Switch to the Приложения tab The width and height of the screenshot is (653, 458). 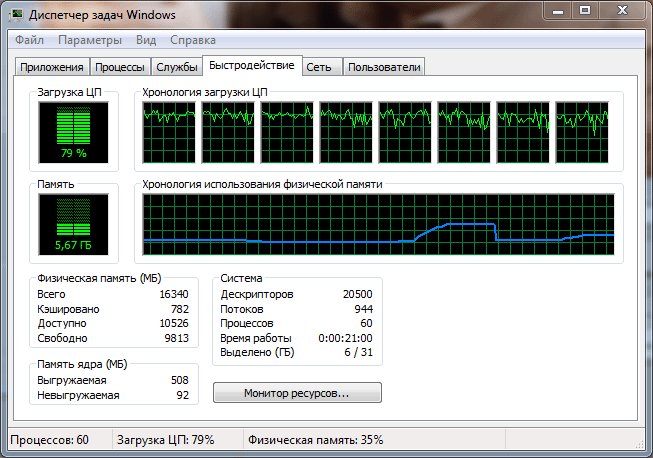[x=52, y=67]
